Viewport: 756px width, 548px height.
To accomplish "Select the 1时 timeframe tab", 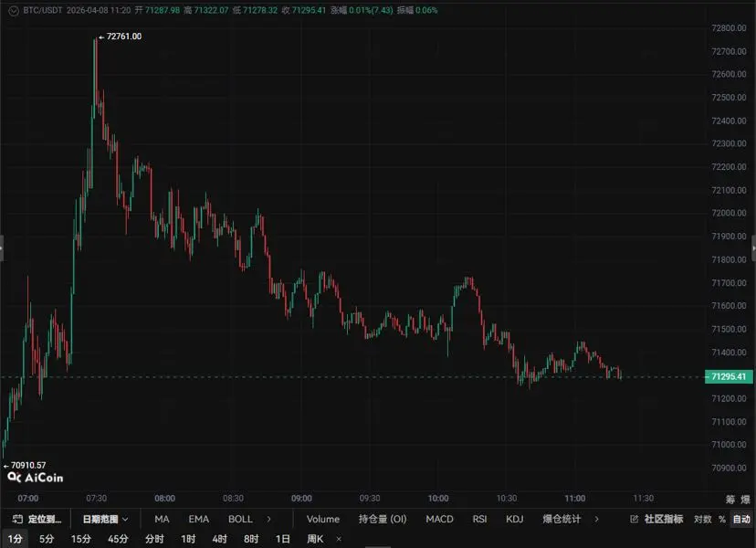I will [188, 539].
